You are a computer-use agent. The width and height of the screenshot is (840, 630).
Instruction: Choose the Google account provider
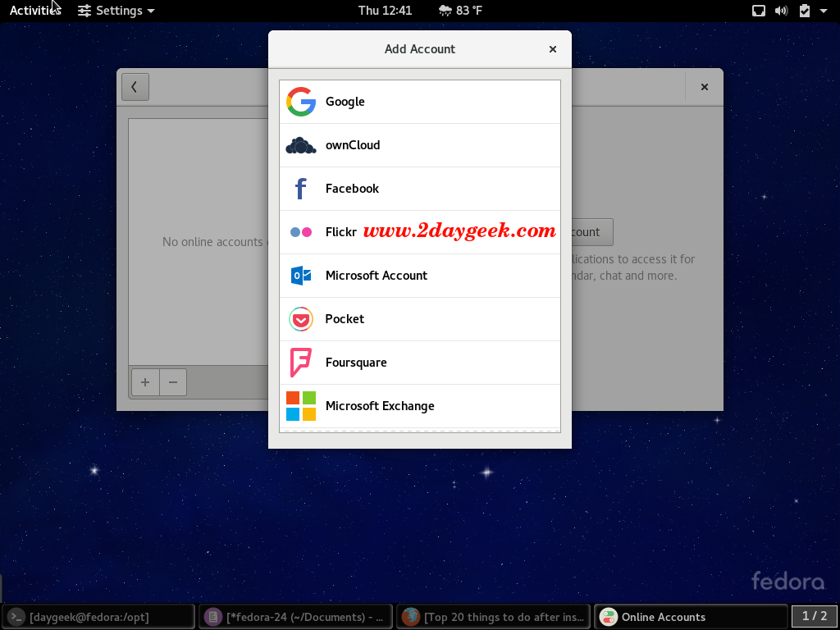point(420,102)
